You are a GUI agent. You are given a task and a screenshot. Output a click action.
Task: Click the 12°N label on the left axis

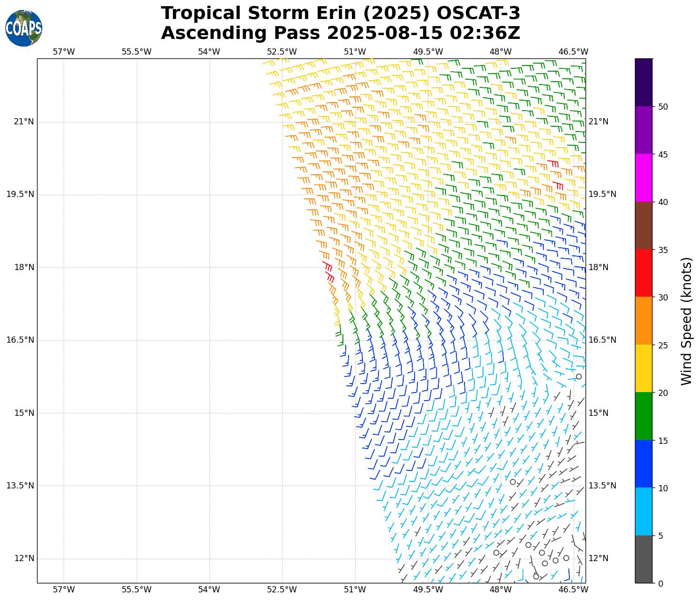click(24, 558)
